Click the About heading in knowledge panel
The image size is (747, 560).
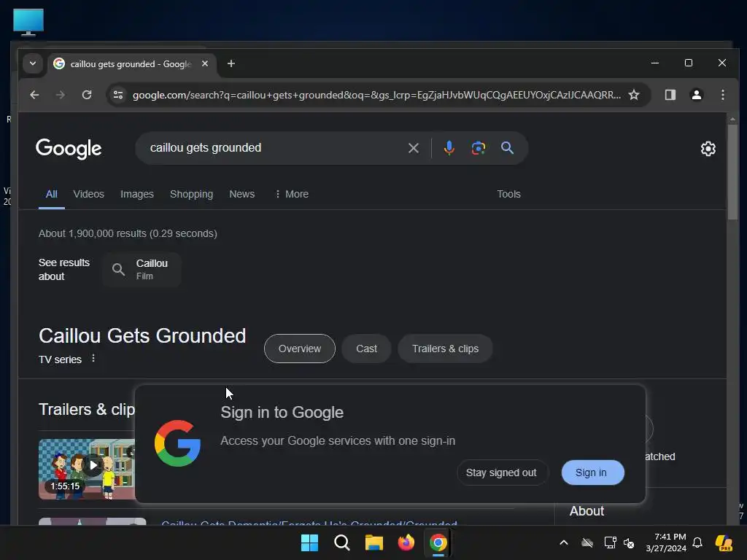coord(587,511)
